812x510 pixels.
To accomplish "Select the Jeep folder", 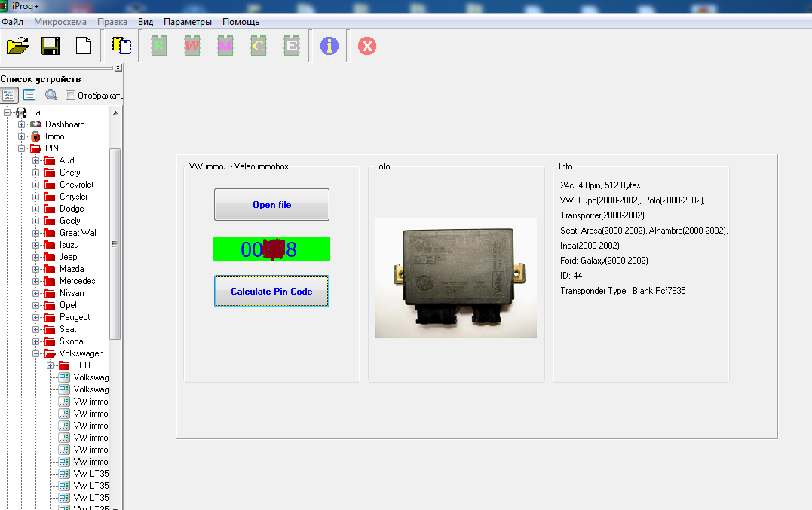I will (x=68, y=257).
